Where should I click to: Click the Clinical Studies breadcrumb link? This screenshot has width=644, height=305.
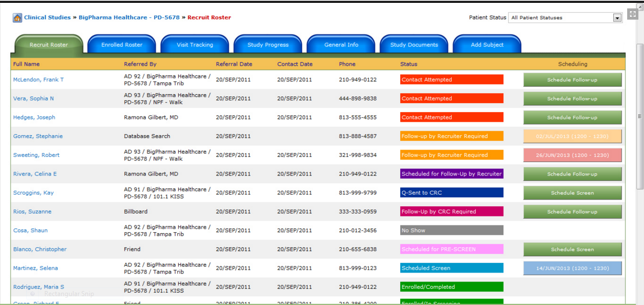point(47,18)
